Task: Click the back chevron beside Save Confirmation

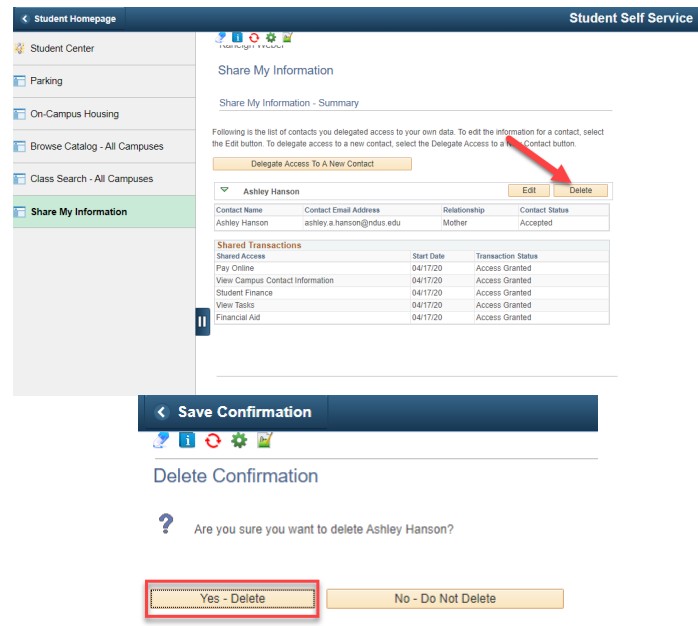Action: click(x=162, y=412)
